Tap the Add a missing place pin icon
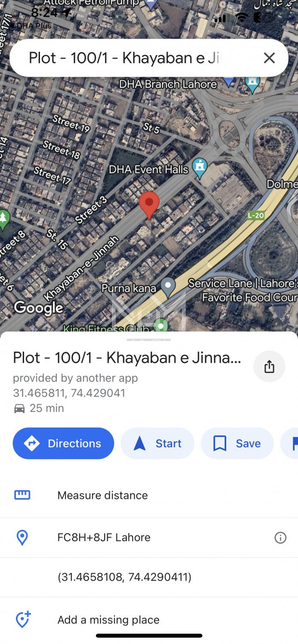Image resolution: width=298 pixels, height=644 pixels. coord(22,620)
